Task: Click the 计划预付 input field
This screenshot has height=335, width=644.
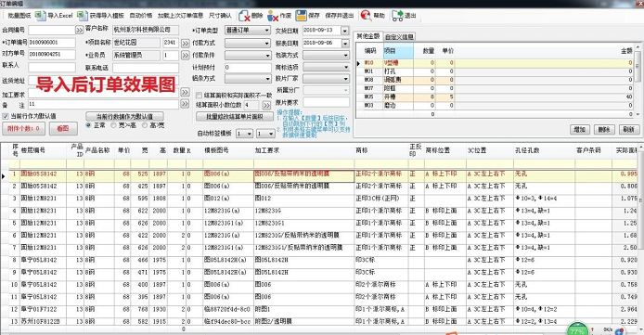Action: [x=248, y=67]
